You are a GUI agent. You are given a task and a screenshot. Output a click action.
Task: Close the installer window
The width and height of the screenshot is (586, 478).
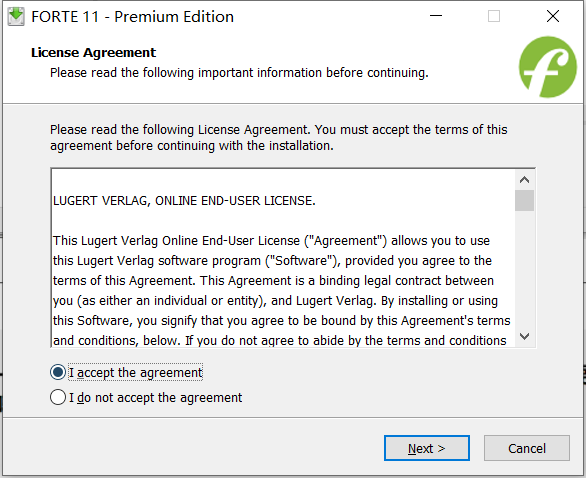pos(553,16)
